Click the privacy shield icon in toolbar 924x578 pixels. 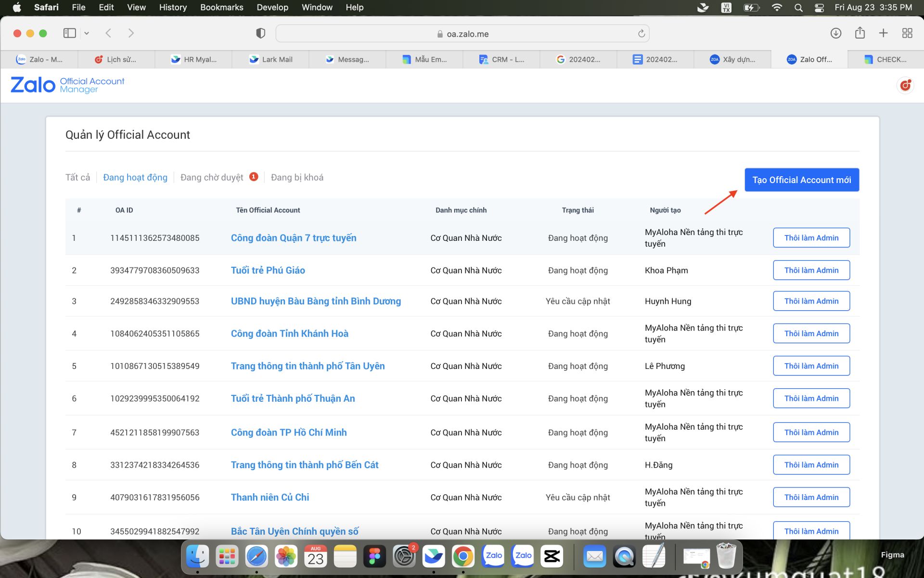coord(260,33)
